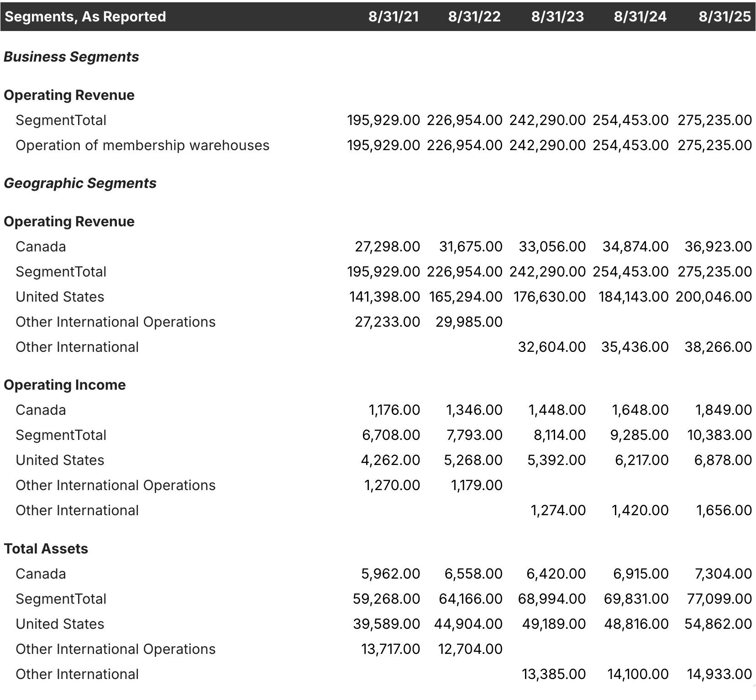Click United States operating income 5,268.00
Viewport: 756px width, 700px height.
[x=473, y=460]
